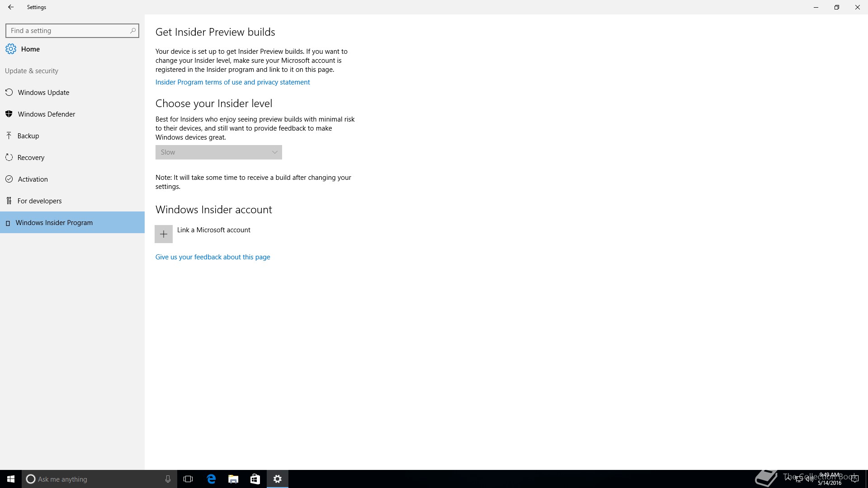Click the Task View taskbar icon

click(188, 479)
